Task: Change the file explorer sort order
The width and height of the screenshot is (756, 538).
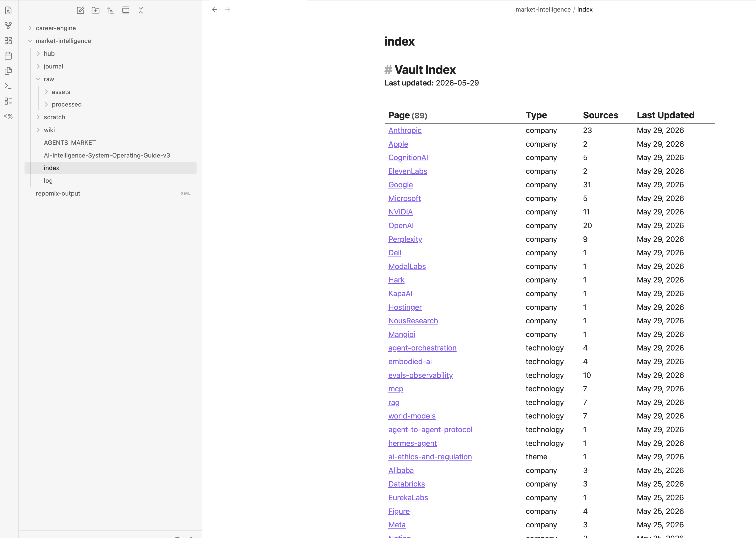Action: pos(111,10)
